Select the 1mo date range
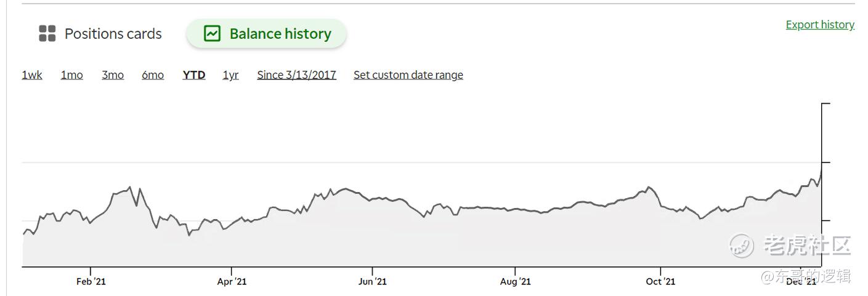 71,75
